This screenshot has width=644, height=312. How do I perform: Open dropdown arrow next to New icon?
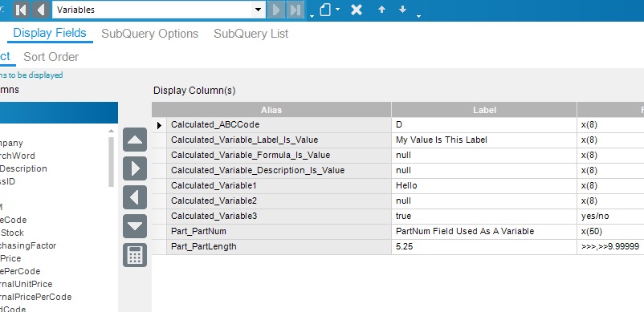(x=337, y=9)
